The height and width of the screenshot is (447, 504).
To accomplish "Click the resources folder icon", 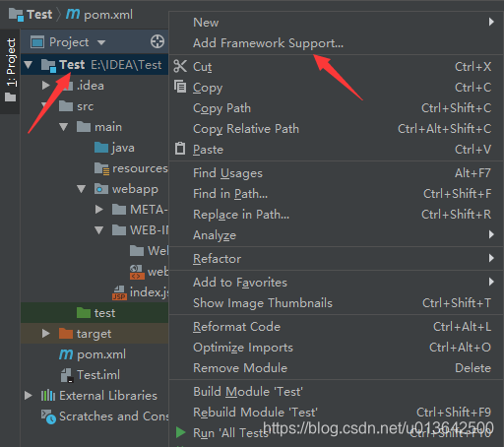I will coord(101,168).
